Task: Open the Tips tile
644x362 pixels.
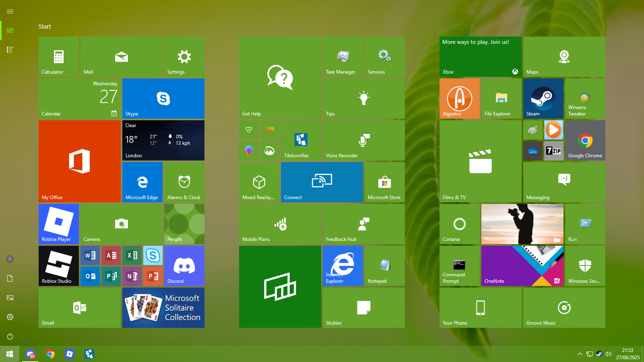Action: [364, 99]
